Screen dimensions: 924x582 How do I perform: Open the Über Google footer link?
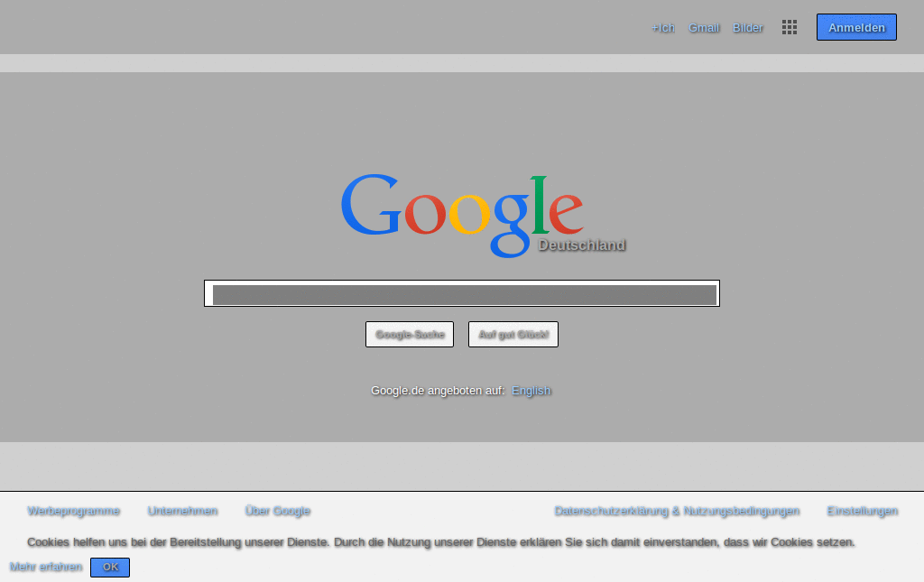click(x=278, y=511)
